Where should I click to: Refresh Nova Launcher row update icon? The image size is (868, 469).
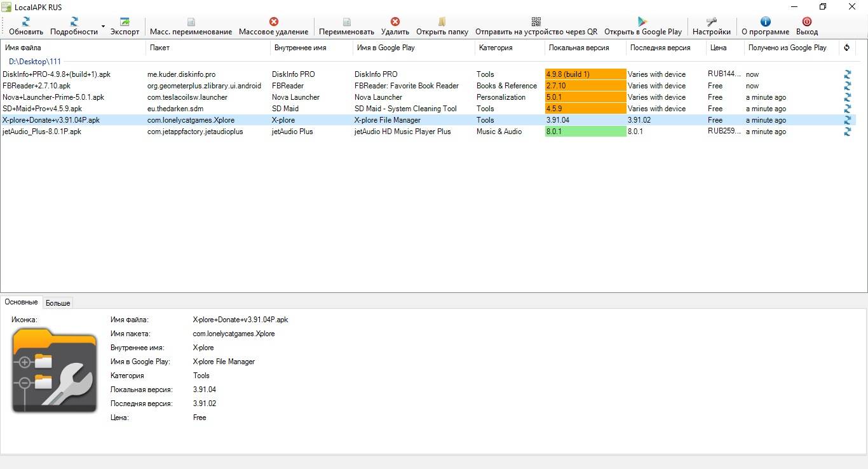click(848, 97)
